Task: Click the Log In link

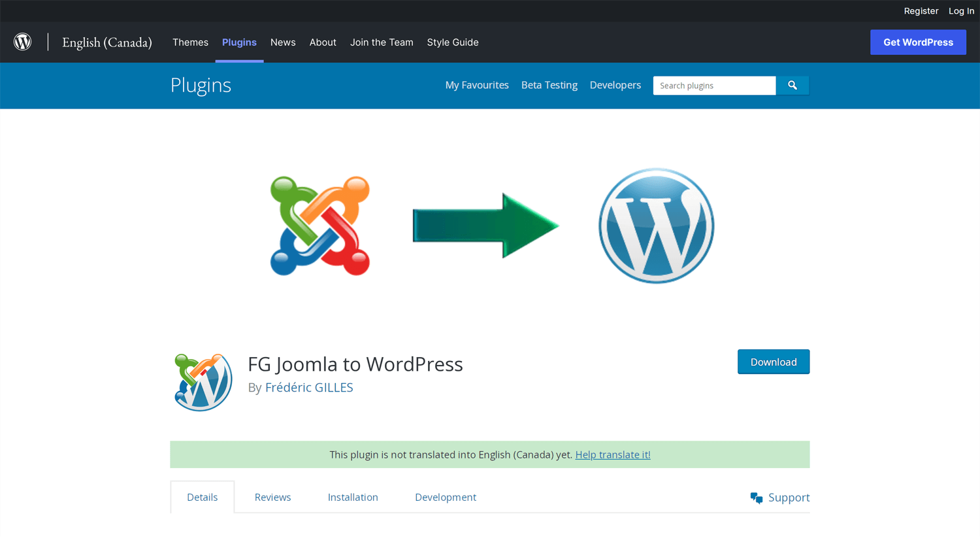Action: tap(961, 11)
